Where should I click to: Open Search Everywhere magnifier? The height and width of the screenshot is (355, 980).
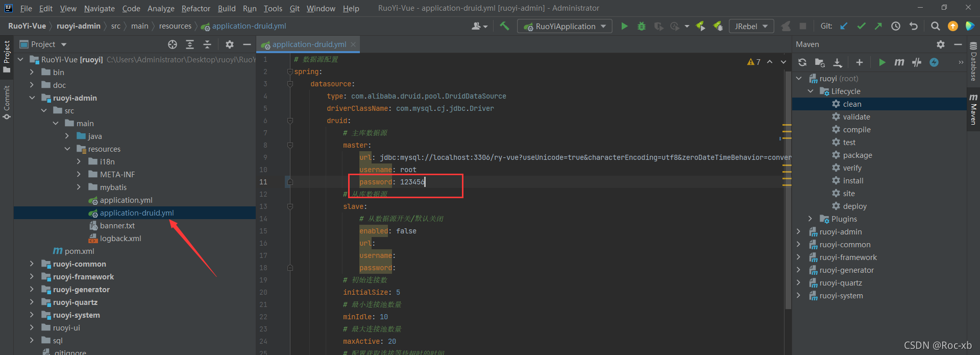pos(935,26)
